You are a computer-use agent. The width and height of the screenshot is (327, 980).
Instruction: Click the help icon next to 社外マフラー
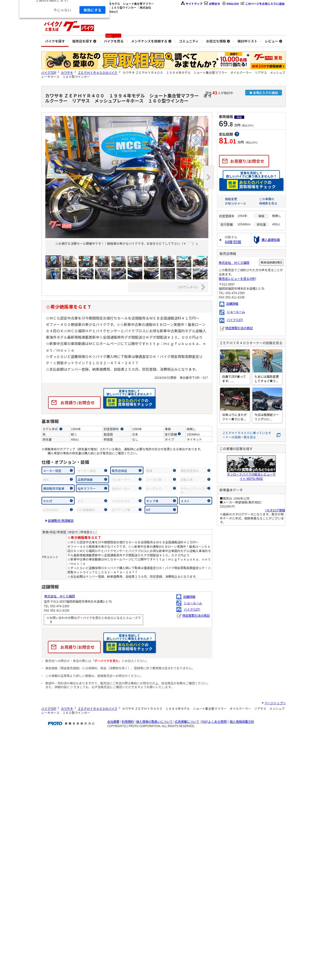105,488
